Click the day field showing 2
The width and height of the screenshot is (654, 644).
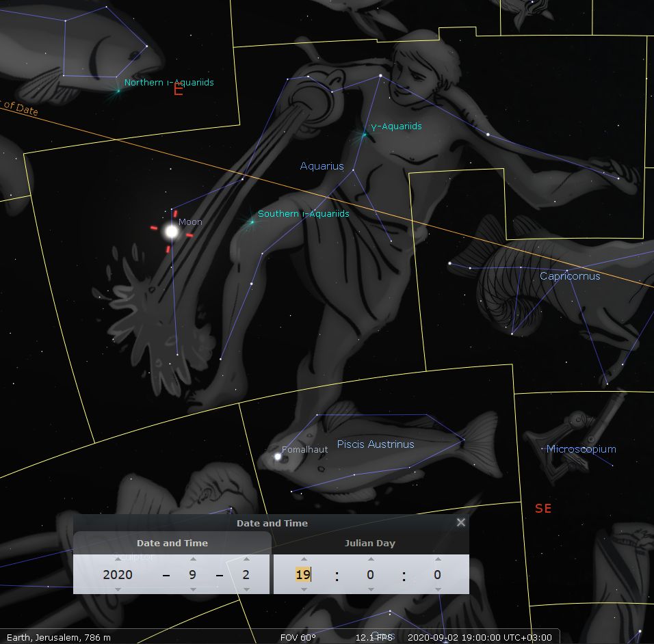pyautogui.click(x=246, y=574)
